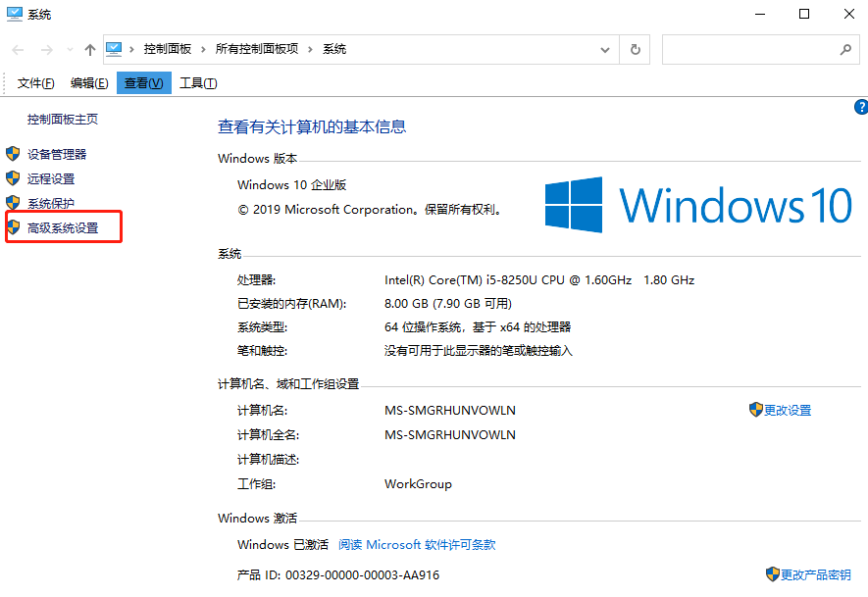Expand arrow after 所有控制面板项 breadcrumb
Viewport: 868px width, 597px height.
tap(310, 50)
